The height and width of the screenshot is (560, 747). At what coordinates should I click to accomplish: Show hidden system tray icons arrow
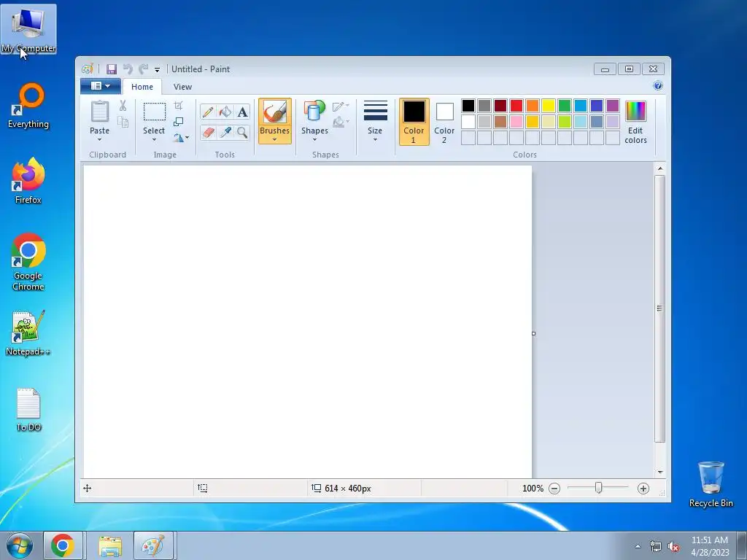click(638, 546)
